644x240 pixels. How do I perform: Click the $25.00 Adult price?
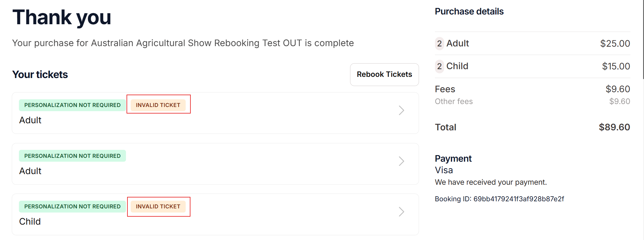(615, 44)
